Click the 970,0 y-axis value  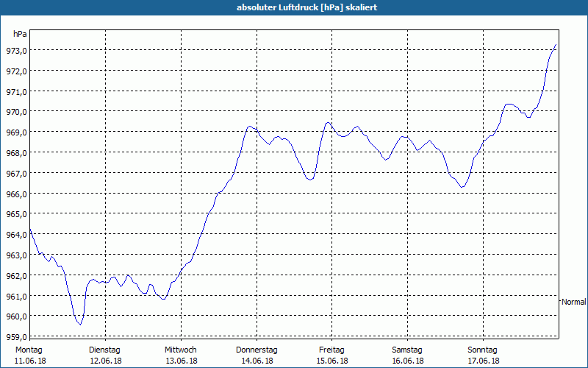tap(17, 112)
